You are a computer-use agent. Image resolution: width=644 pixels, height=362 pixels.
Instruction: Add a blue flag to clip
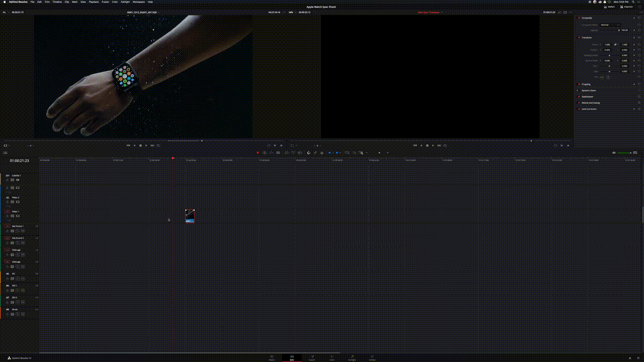330,152
